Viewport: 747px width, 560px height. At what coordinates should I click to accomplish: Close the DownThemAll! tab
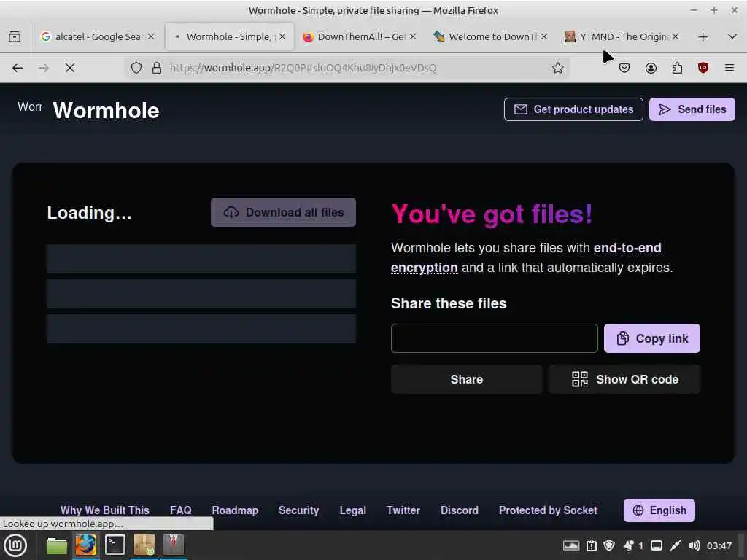tap(413, 36)
